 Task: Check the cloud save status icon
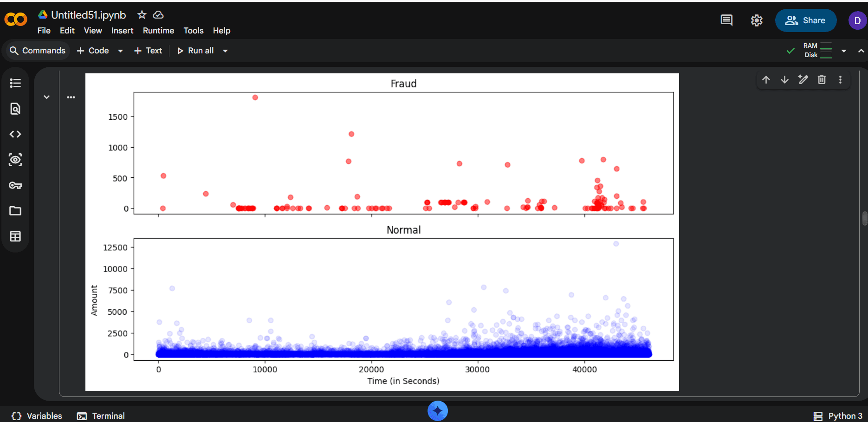click(158, 15)
